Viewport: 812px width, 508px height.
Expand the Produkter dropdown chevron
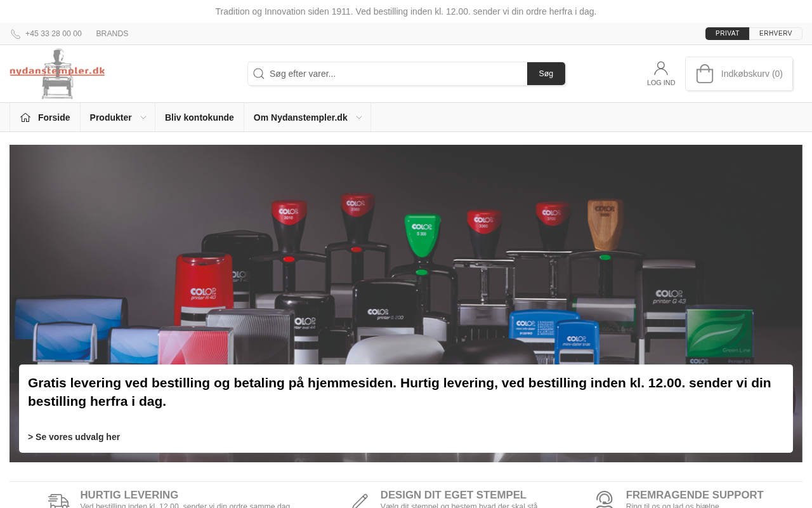(x=143, y=117)
